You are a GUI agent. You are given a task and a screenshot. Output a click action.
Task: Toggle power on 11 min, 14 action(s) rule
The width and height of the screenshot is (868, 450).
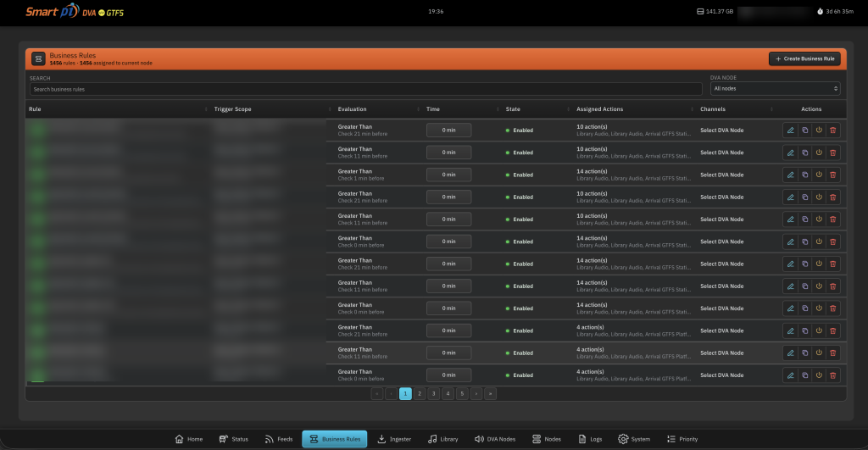[819, 286]
